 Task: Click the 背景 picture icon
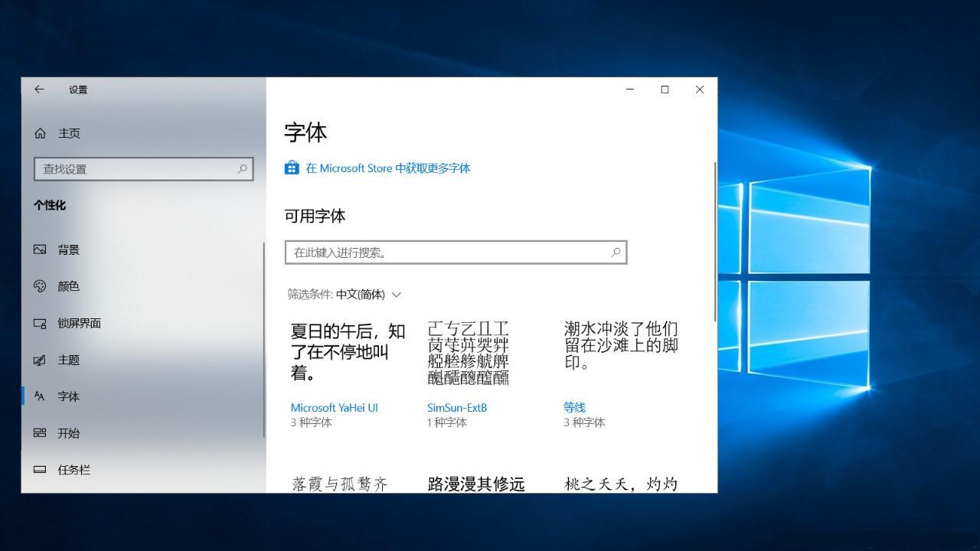point(41,249)
